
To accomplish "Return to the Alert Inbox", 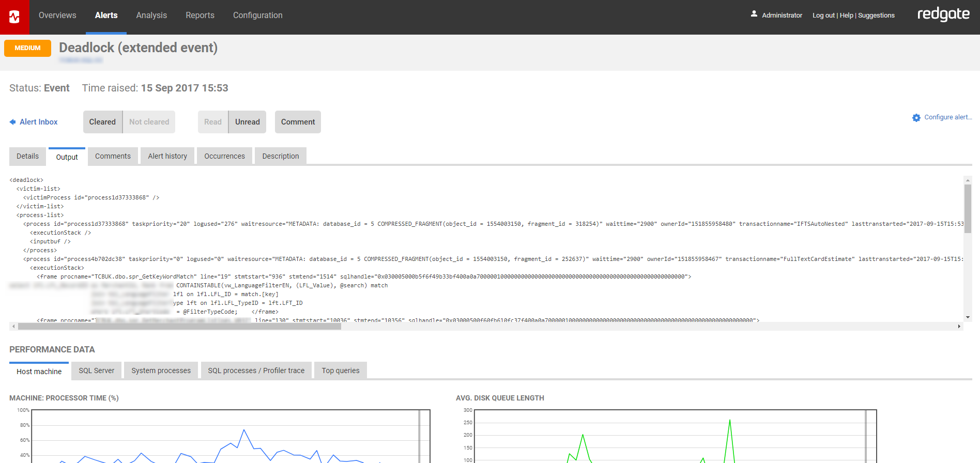I will coord(39,122).
